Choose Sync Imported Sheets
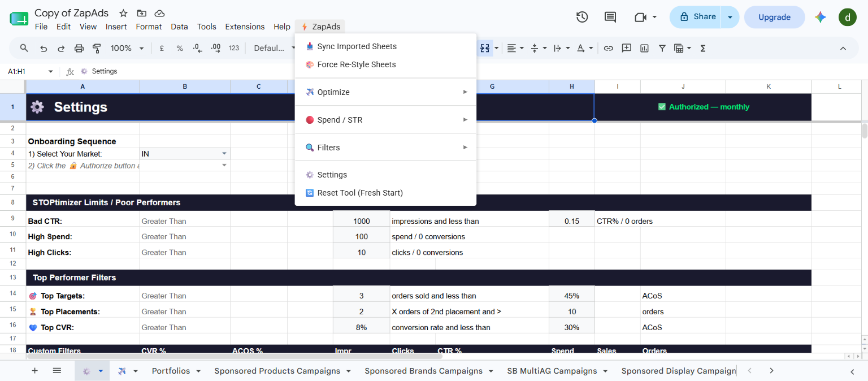This screenshot has height=381, width=868. coord(385,46)
